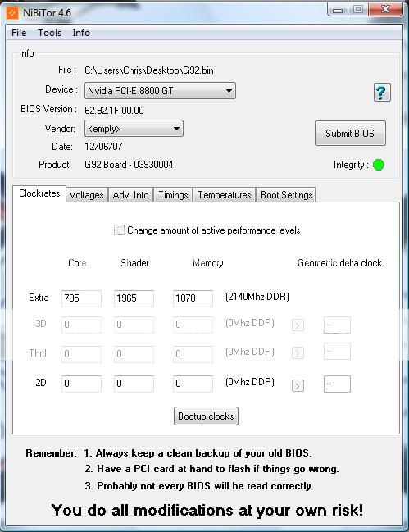
Task: Open the Device dropdown showing 8800 GT
Action: pos(160,91)
